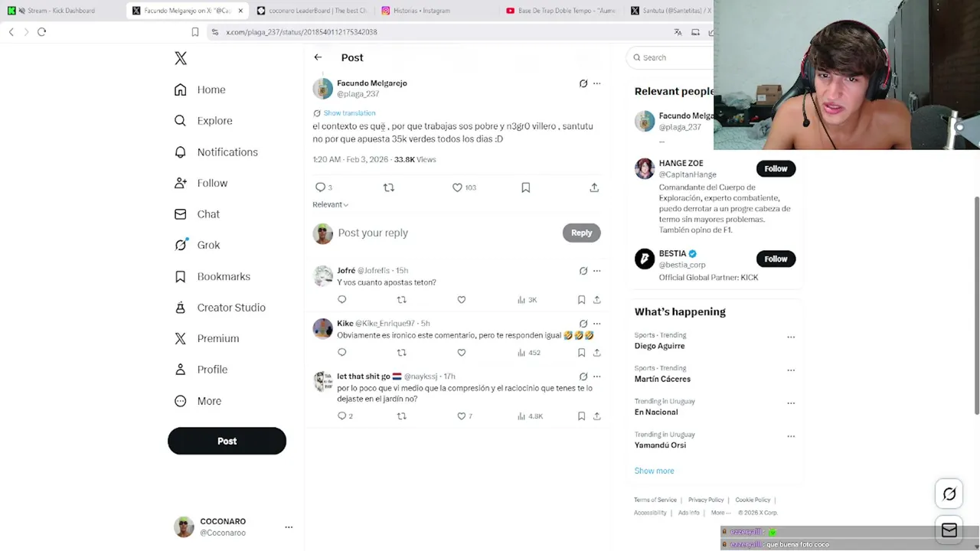Follow HANGE ZOE

[x=776, y=168]
